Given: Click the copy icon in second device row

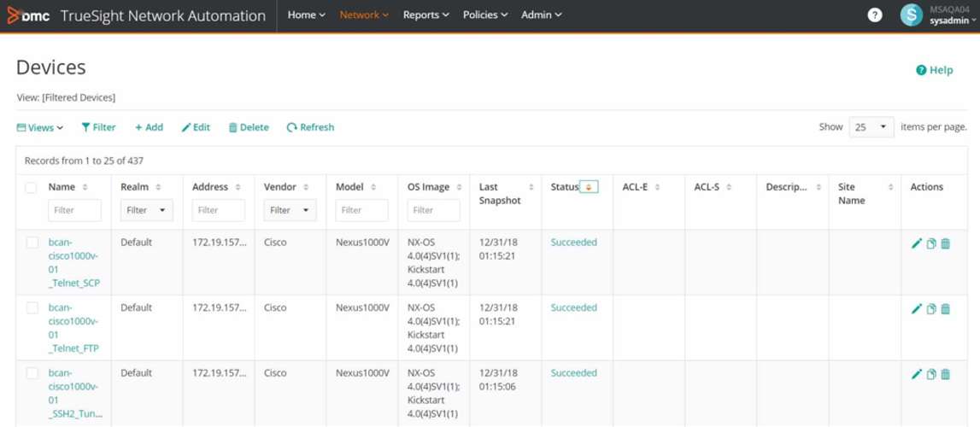Looking at the screenshot, I should tap(931, 309).
